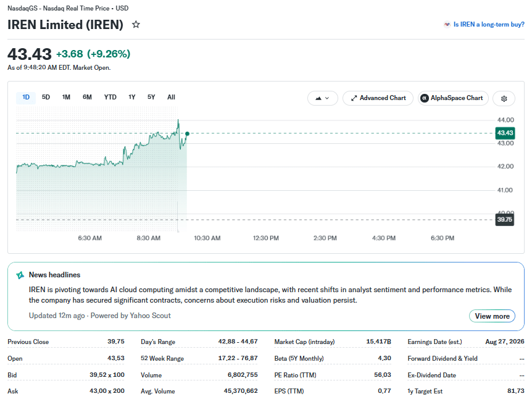532x399 pixels.
Task: Click the Bid value 39.52 x 100
Action: point(107,375)
